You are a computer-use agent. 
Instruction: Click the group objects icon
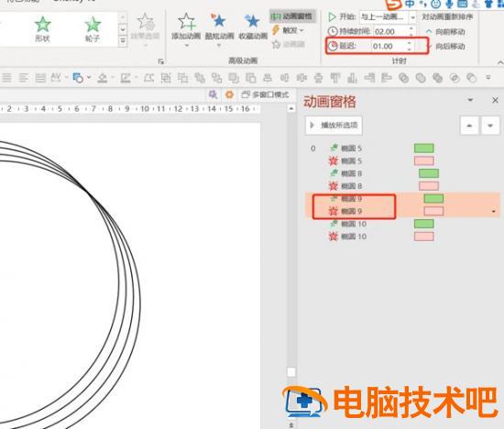tap(166, 78)
